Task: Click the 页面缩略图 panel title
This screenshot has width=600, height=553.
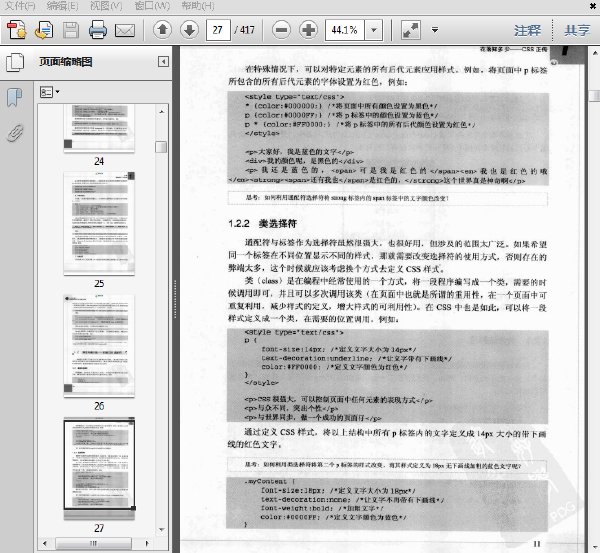Action: click(66, 62)
